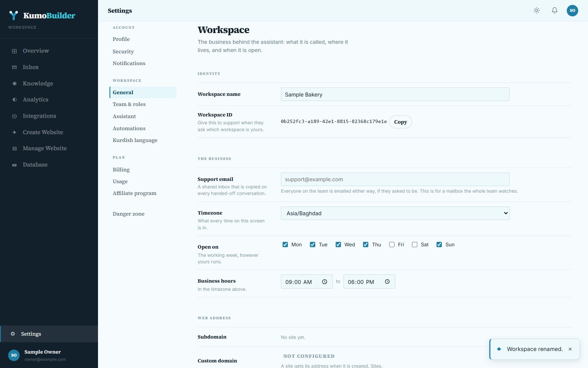Click the Knowledge icon in sidebar

point(14,83)
